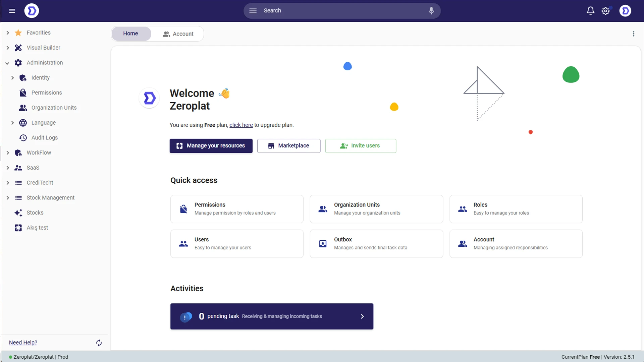The height and width of the screenshot is (362, 644).
Task: Click the Invite users button
Action: (361, 146)
